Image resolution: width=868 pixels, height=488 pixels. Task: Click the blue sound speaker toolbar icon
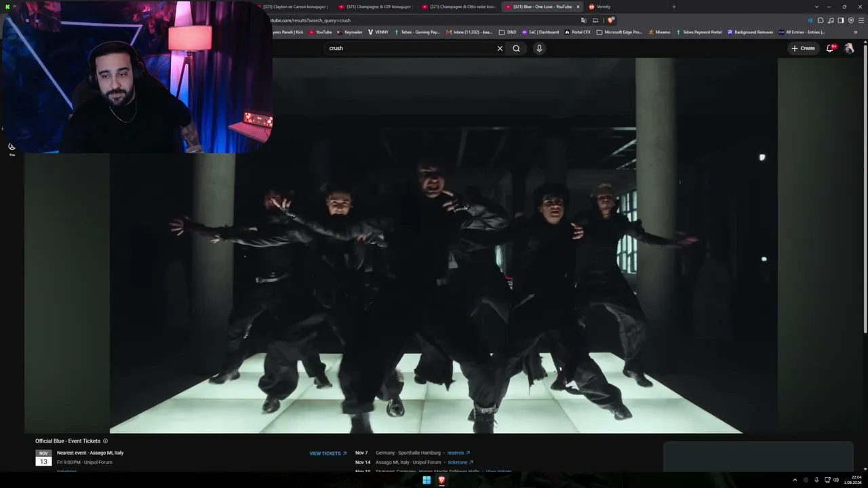pyautogui.click(x=810, y=20)
